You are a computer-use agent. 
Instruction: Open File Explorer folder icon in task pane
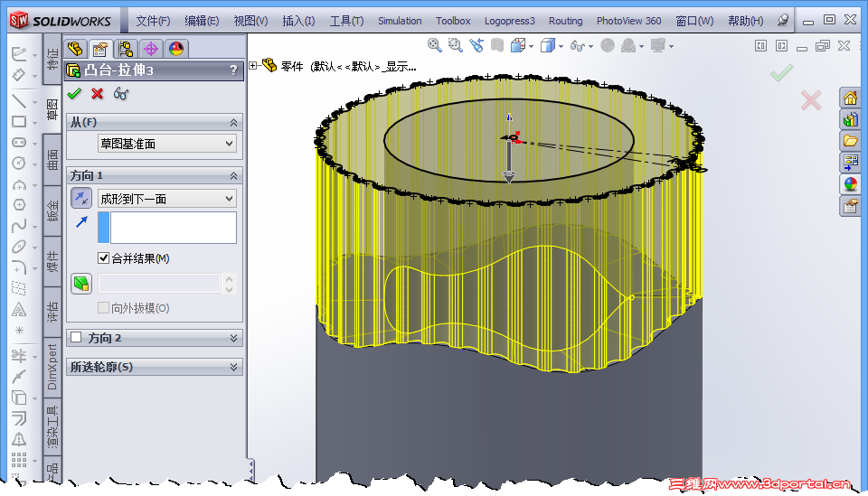850,140
